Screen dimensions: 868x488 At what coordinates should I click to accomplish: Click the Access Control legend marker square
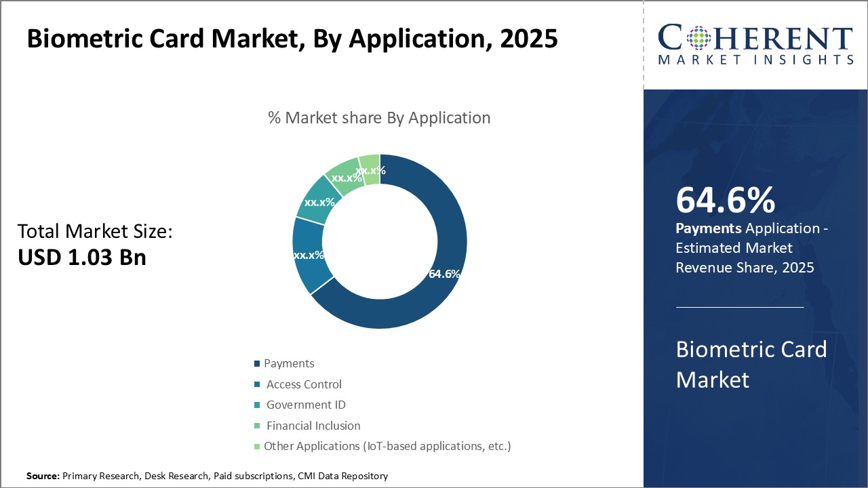pyautogui.click(x=257, y=384)
